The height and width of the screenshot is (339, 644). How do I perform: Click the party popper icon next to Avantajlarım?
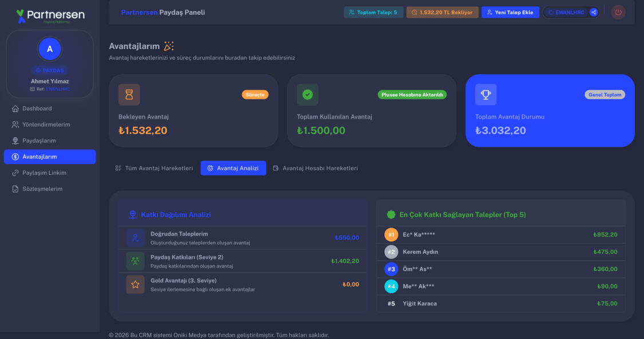click(169, 46)
